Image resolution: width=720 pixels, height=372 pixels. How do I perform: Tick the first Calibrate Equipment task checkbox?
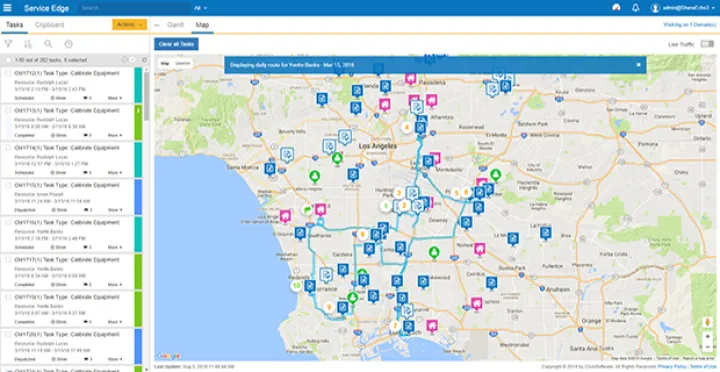8,73
